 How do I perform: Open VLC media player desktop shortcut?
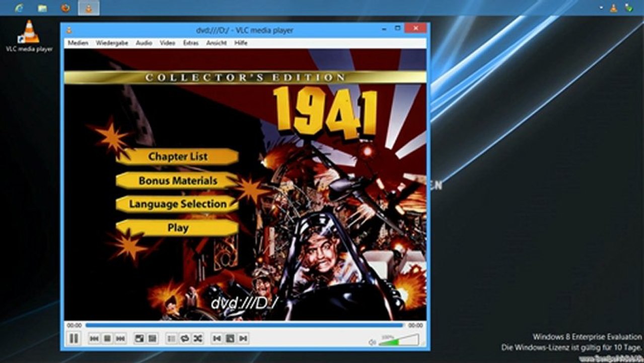(29, 36)
